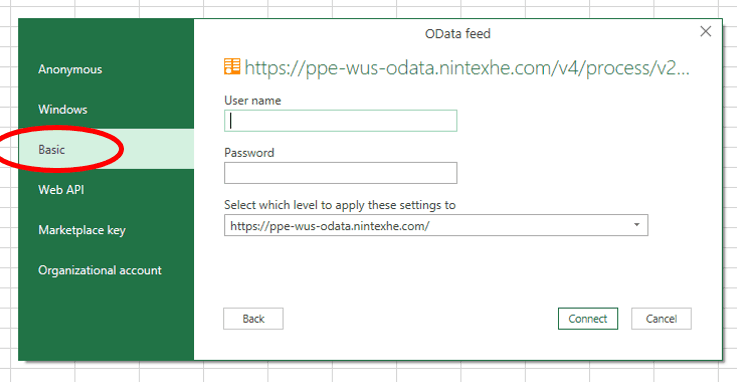Click the orange OData feed table icon

coord(232,67)
